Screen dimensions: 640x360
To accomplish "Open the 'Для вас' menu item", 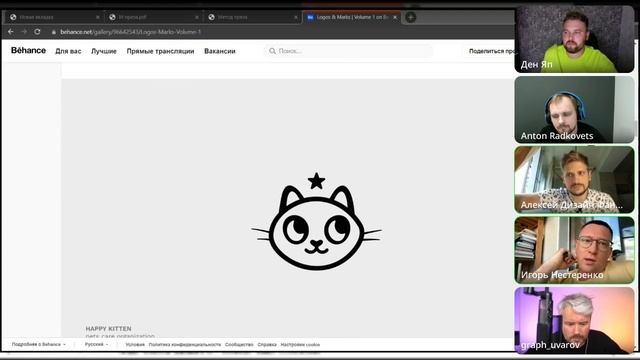I will coord(68,51).
